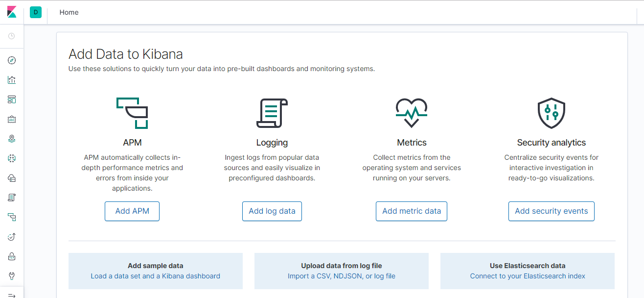
Task: Open Infrastructure icon in sidebar
Action: coord(12,178)
